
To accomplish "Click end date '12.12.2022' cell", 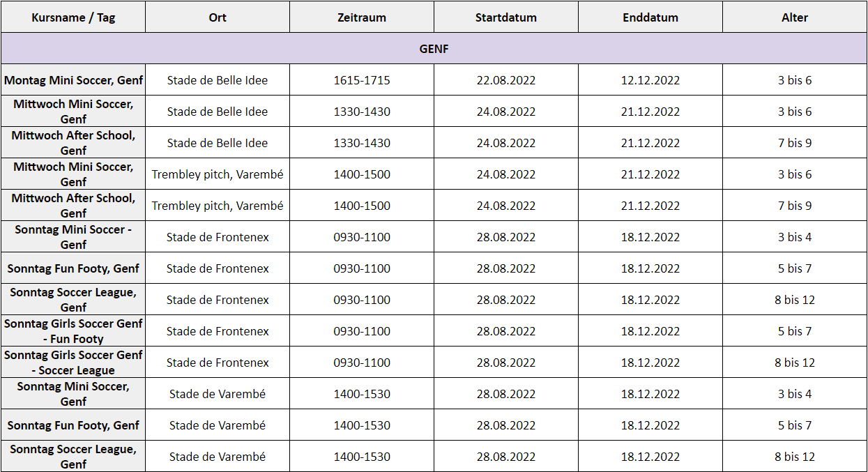I will point(650,80).
